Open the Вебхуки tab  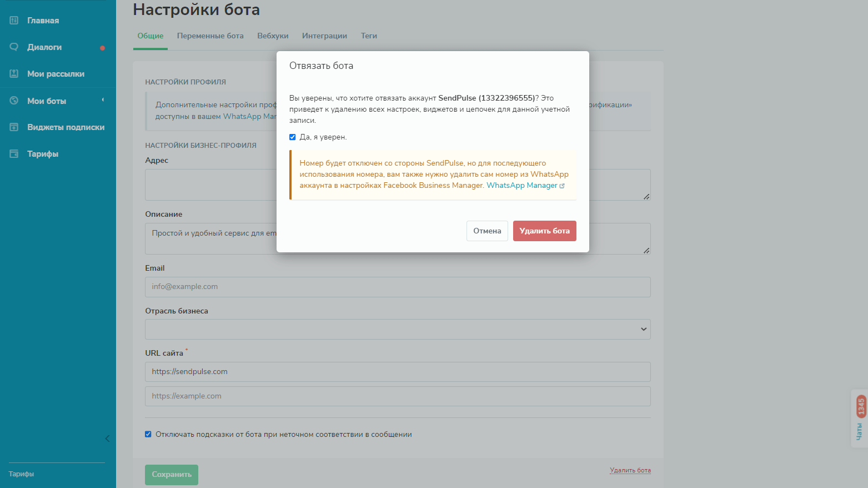coord(273,36)
